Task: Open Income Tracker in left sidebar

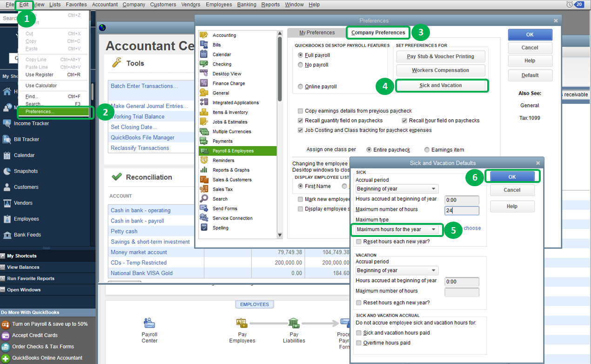Action: [31, 123]
